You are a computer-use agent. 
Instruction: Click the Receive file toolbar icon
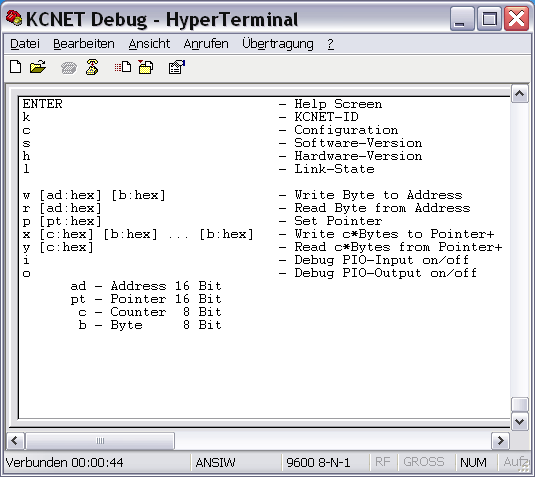click(146, 67)
